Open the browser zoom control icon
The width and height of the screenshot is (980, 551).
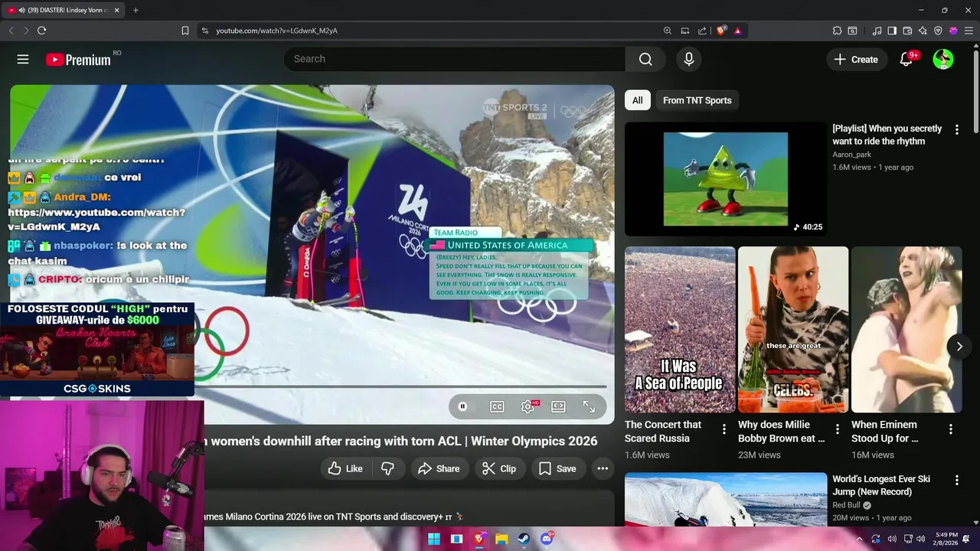point(667,31)
